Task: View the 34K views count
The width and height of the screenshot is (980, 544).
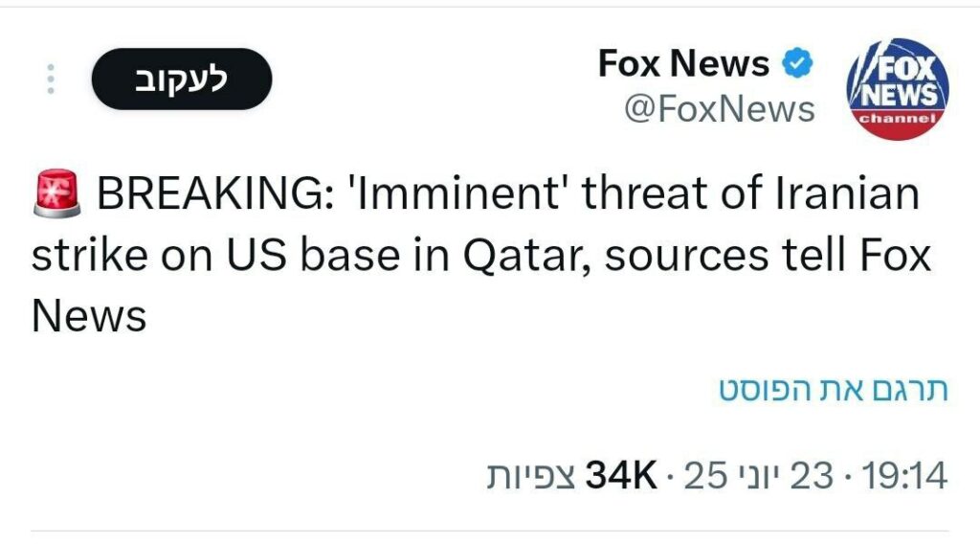Action: 620,475
